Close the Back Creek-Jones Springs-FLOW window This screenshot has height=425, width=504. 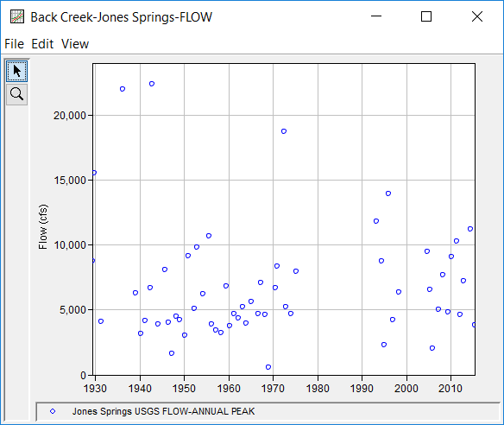tap(477, 16)
